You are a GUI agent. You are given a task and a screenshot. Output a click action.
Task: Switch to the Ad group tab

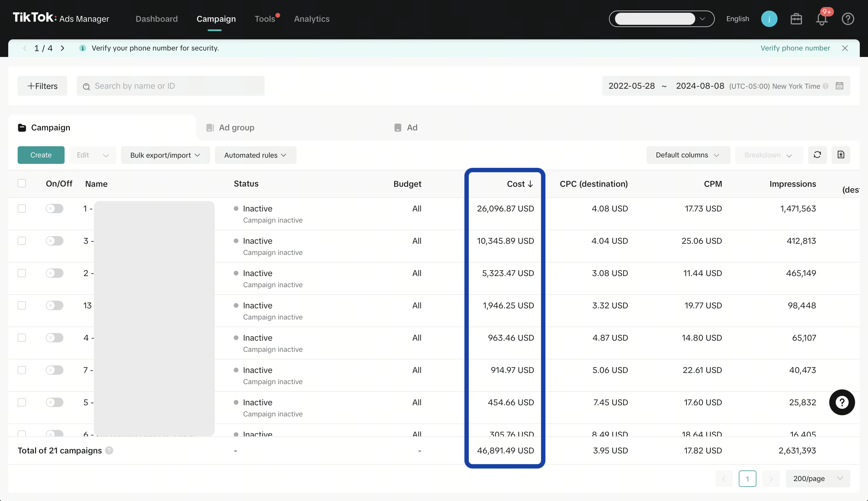pyautogui.click(x=236, y=128)
